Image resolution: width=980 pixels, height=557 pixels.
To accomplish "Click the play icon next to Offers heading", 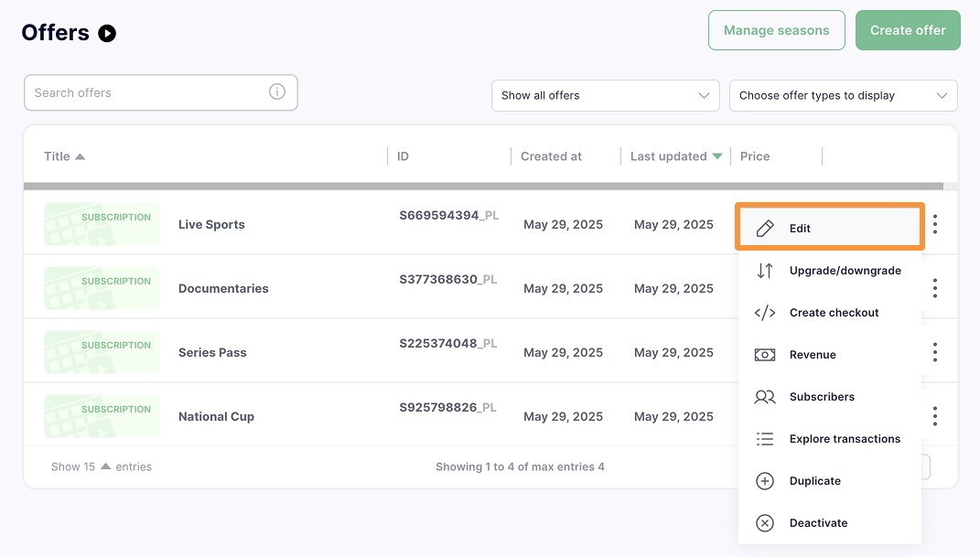I will tap(107, 33).
